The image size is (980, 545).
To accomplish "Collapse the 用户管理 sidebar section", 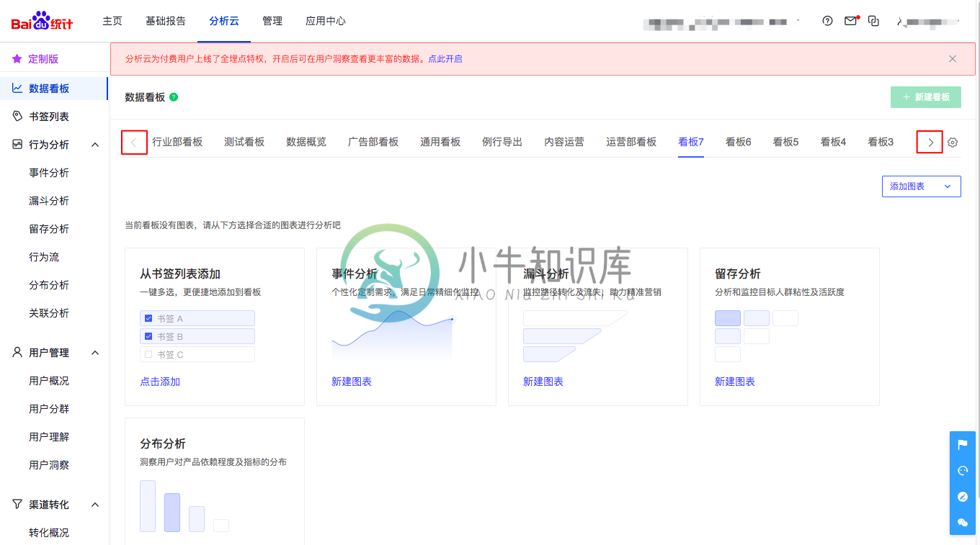I will [95, 353].
